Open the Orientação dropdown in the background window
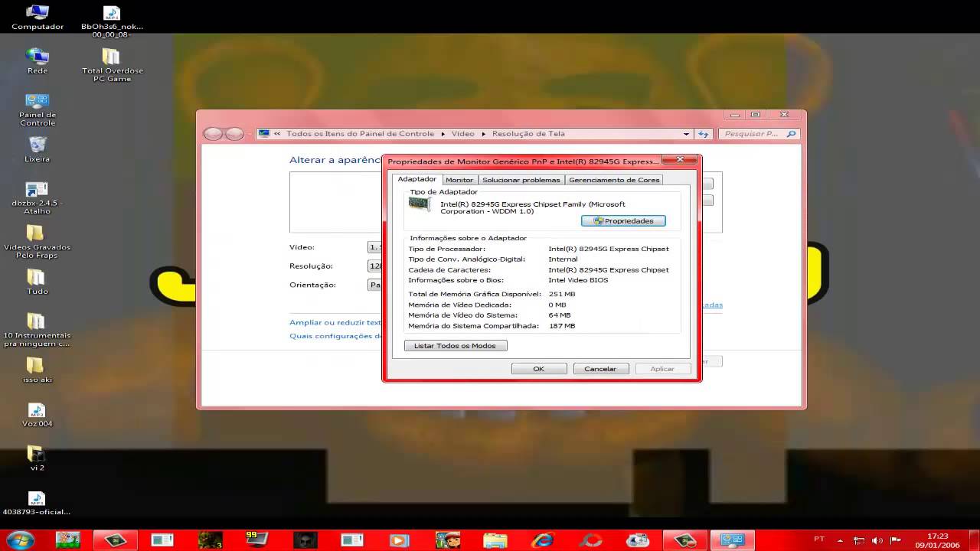The height and width of the screenshot is (551, 980). (375, 285)
